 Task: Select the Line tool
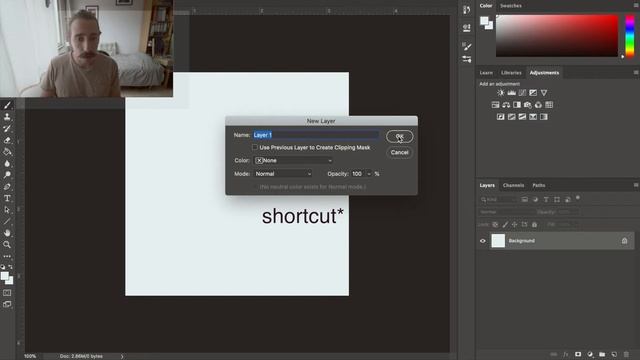7,221
